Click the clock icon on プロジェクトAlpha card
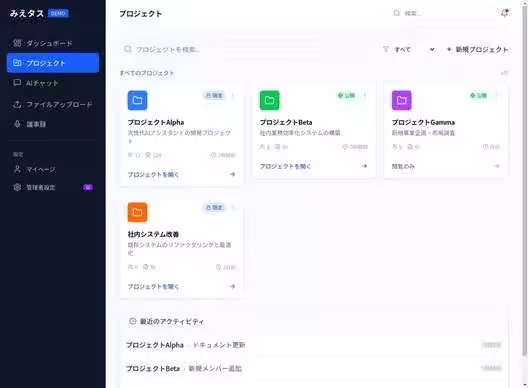The image size is (528, 388). (x=213, y=155)
